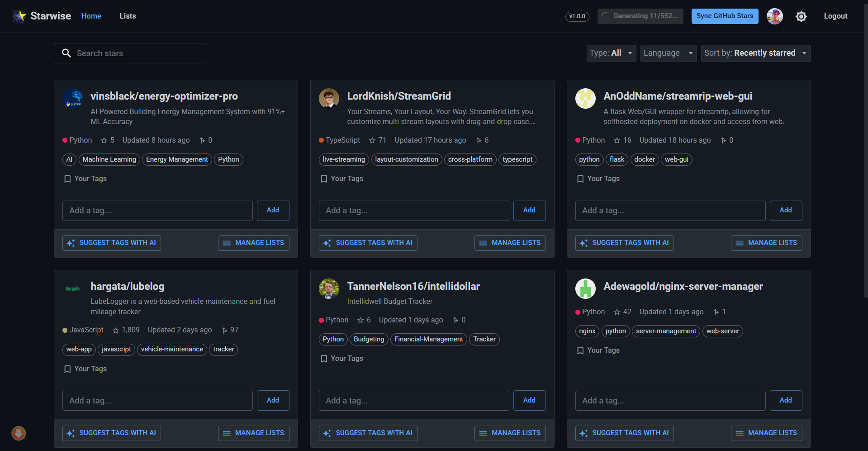Open the user profile avatar

[x=774, y=16]
